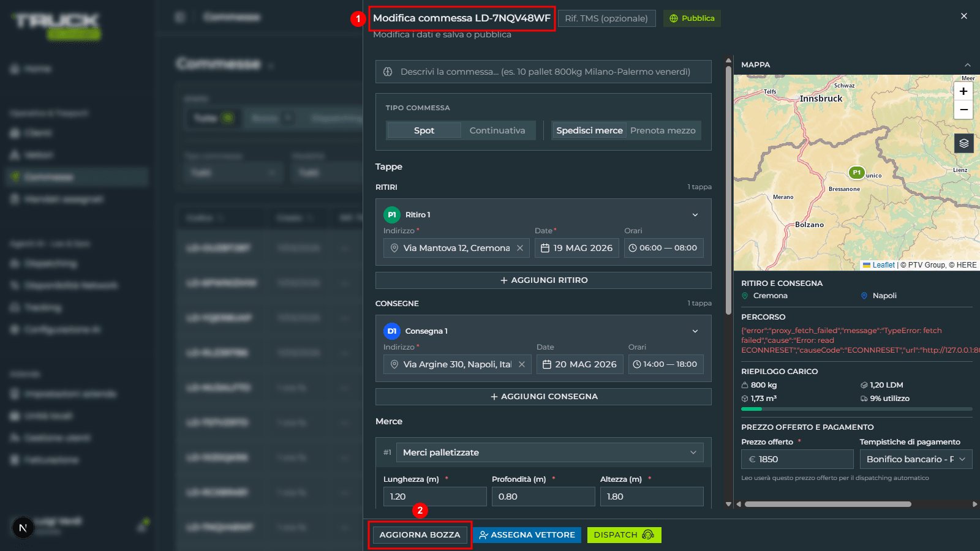Open the 14:00 — 18:00 time picker

666,364
